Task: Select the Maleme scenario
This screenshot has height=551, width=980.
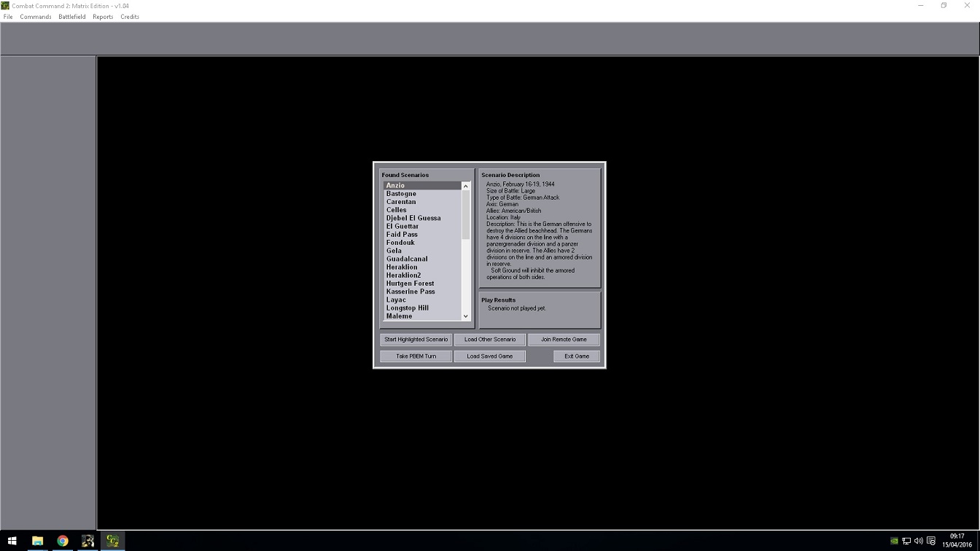Action: pyautogui.click(x=422, y=316)
